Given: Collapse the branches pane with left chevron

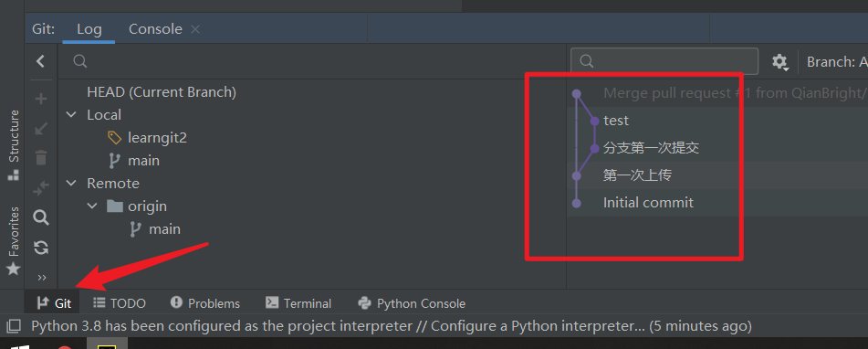Looking at the screenshot, I should tap(40, 61).
